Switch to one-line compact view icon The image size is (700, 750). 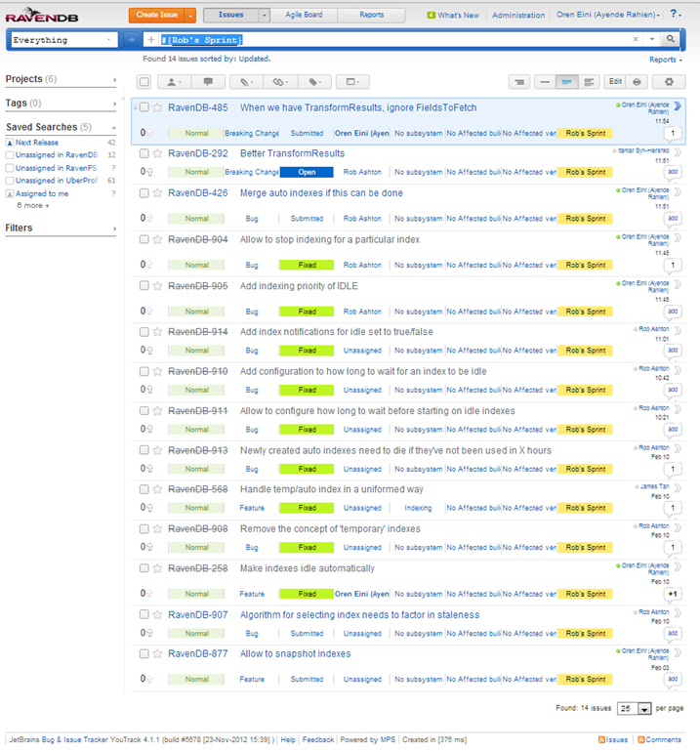click(545, 82)
